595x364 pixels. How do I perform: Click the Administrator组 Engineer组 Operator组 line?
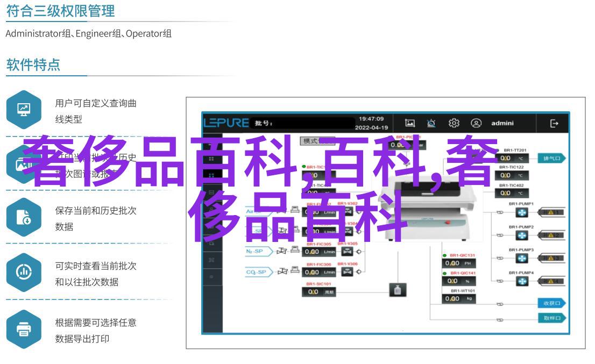click(88, 33)
